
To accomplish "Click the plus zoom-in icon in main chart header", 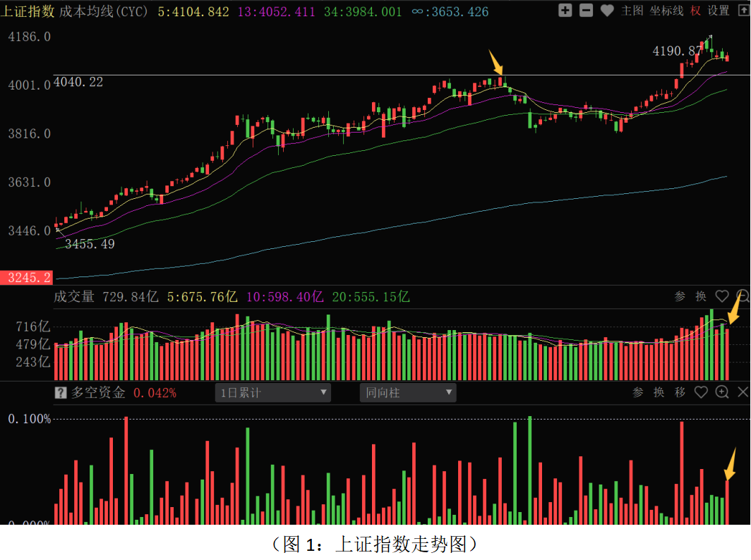I will pos(565,11).
